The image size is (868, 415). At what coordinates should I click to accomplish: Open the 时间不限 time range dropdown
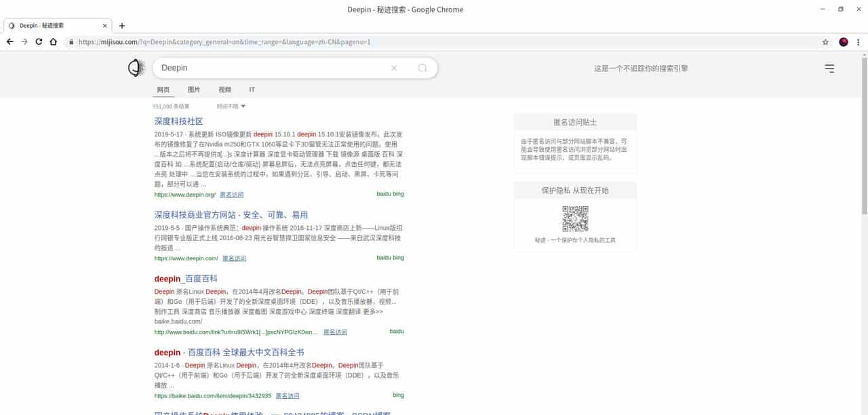click(231, 106)
